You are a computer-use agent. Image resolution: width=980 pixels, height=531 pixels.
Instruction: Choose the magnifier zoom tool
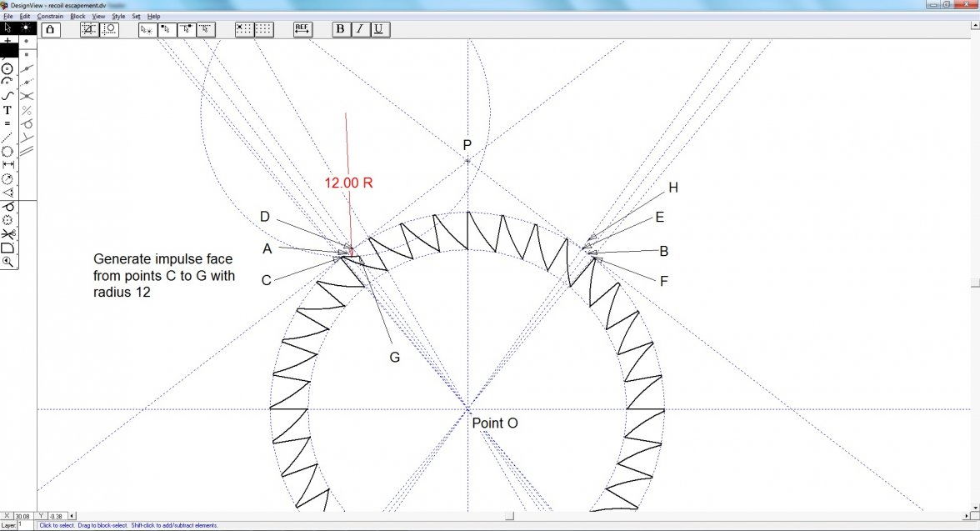(7, 261)
